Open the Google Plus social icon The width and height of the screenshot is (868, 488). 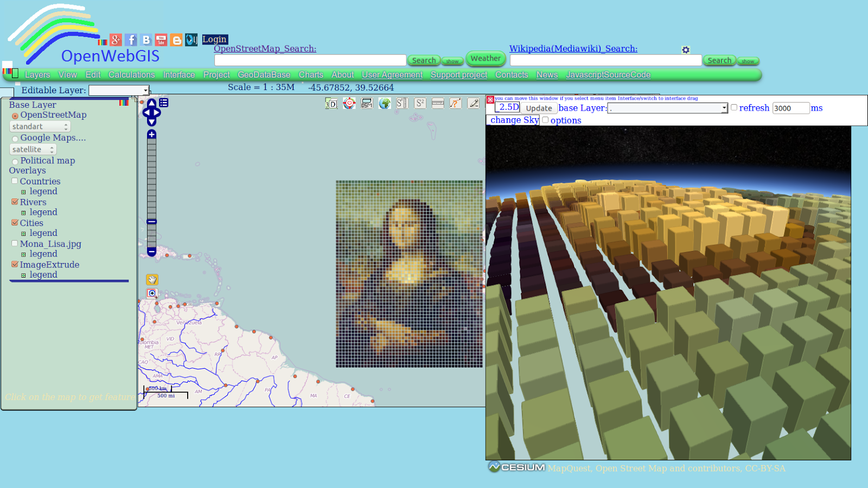116,40
